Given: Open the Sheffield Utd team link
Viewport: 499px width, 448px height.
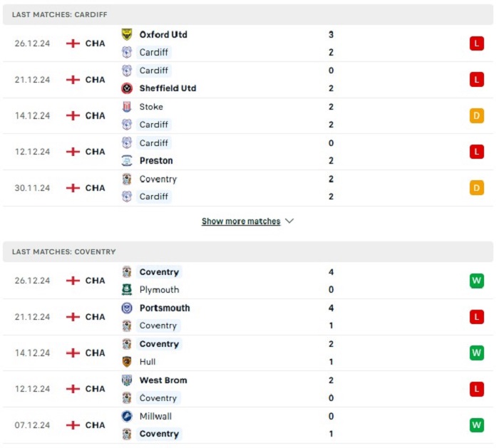Looking at the screenshot, I should [x=168, y=88].
